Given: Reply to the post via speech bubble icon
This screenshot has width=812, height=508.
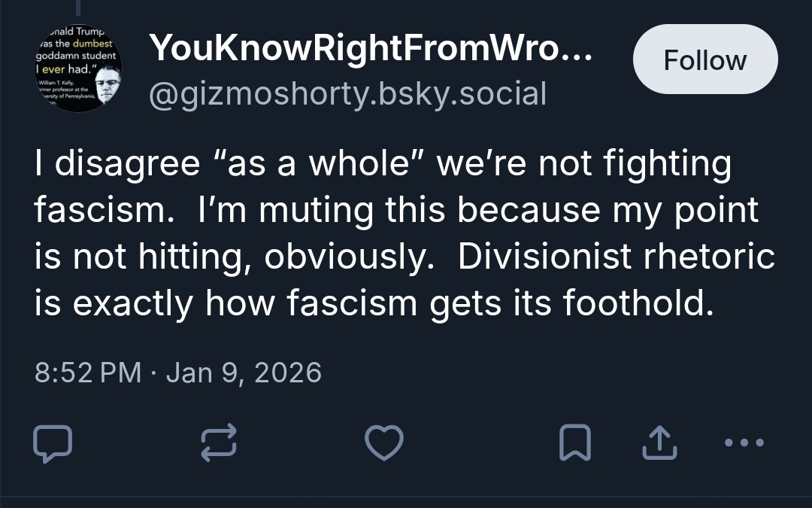Looking at the screenshot, I should [53, 443].
